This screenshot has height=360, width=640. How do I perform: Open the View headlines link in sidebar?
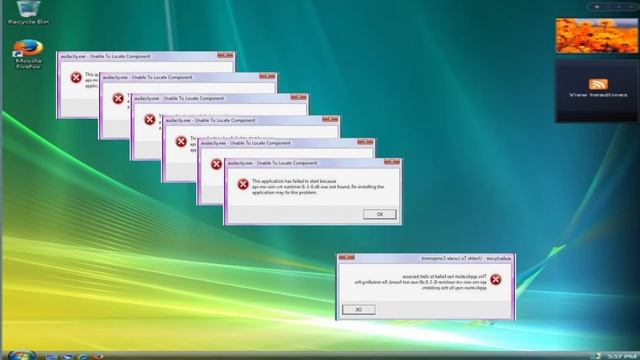tap(598, 95)
